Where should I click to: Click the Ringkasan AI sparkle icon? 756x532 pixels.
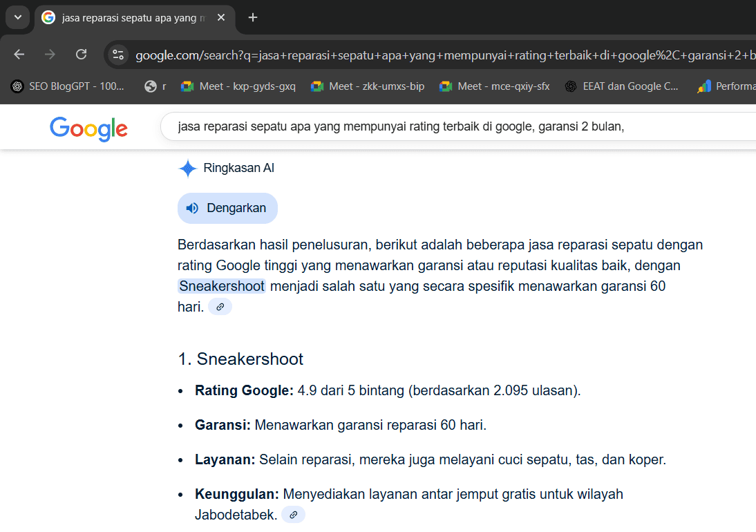click(187, 169)
